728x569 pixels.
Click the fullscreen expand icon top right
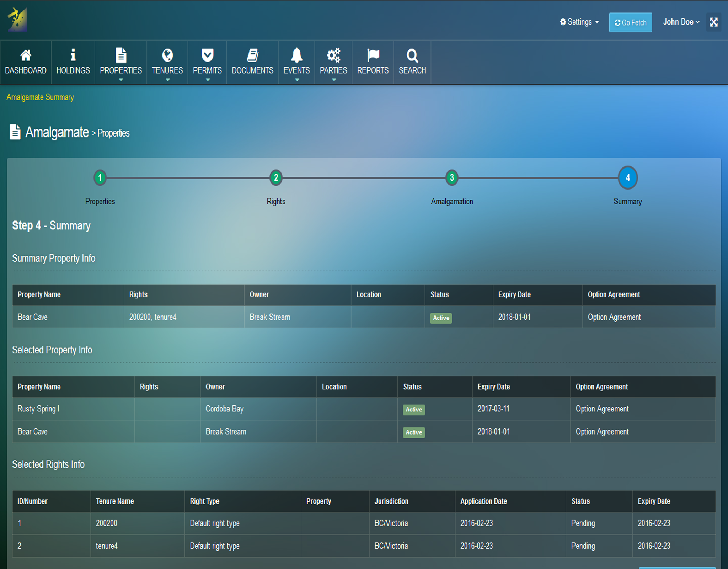click(x=714, y=22)
